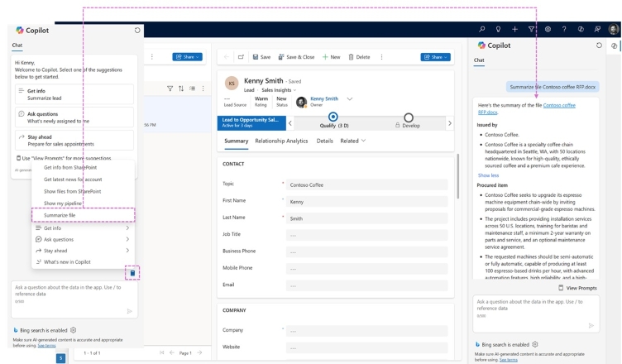
Task: Switch to the Relationship Analytics tab
Action: pyautogui.click(x=281, y=141)
